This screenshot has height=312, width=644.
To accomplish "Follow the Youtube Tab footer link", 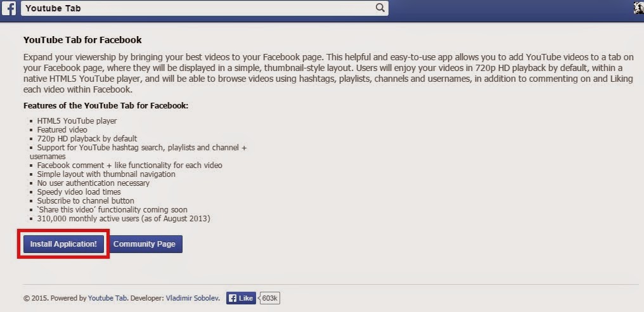I will 107,299.
